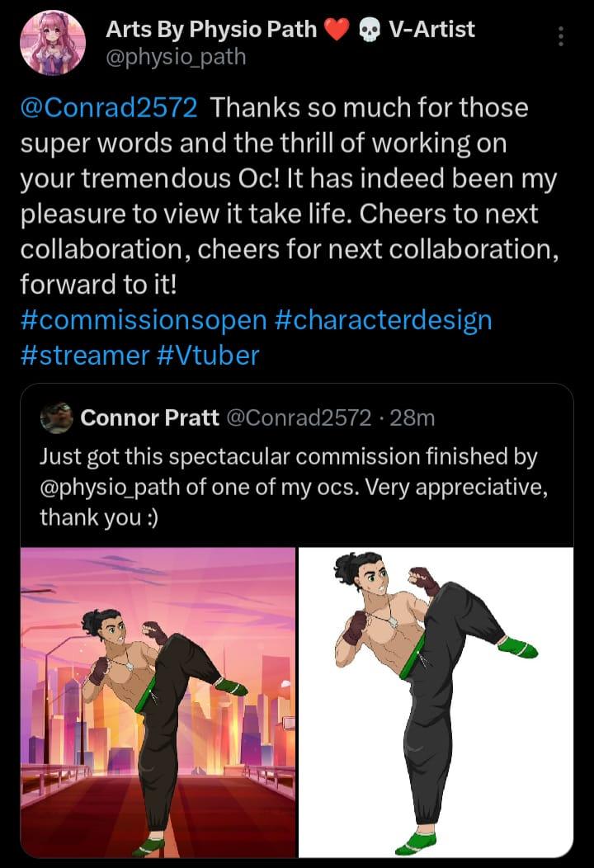The height and width of the screenshot is (868, 594).
Task: Select the #characterdesign hashtag
Action: coord(382,320)
